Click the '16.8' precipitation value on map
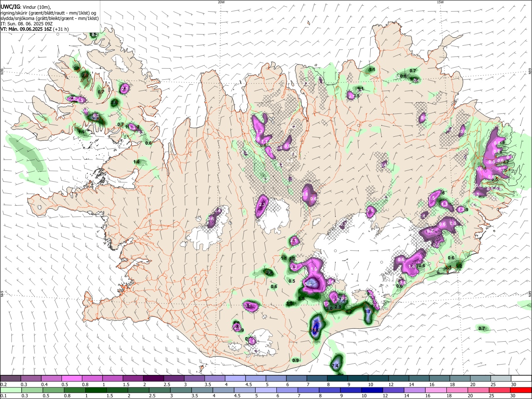Viewport: 532px width, 399px height. (315, 331)
